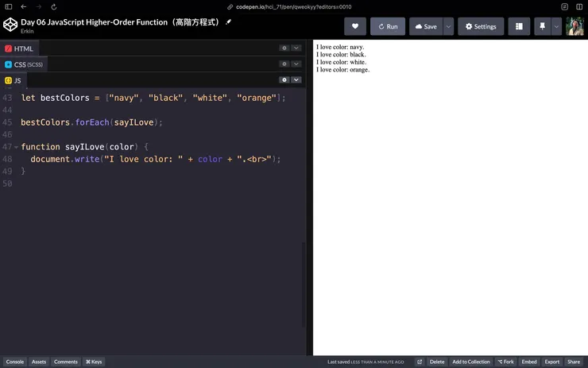Edit pen title with pencil icon

228,21
